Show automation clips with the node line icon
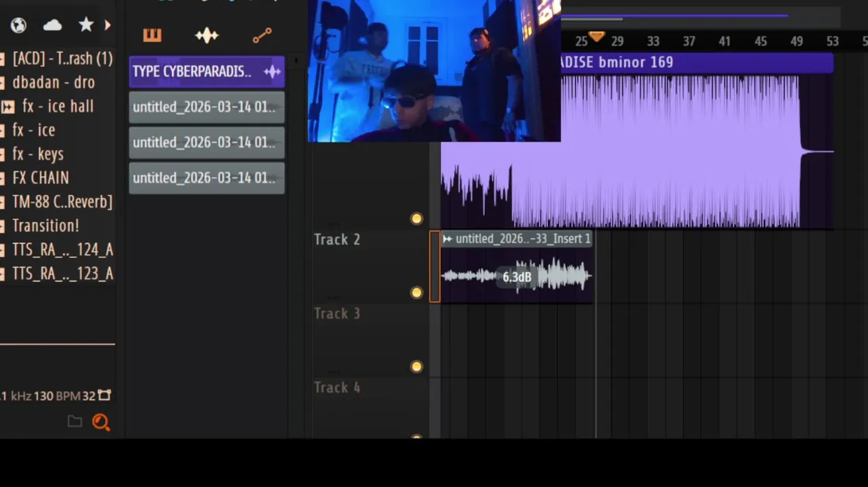The width and height of the screenshot is (868, 487). pyautogui.click(x=262, y=35)
